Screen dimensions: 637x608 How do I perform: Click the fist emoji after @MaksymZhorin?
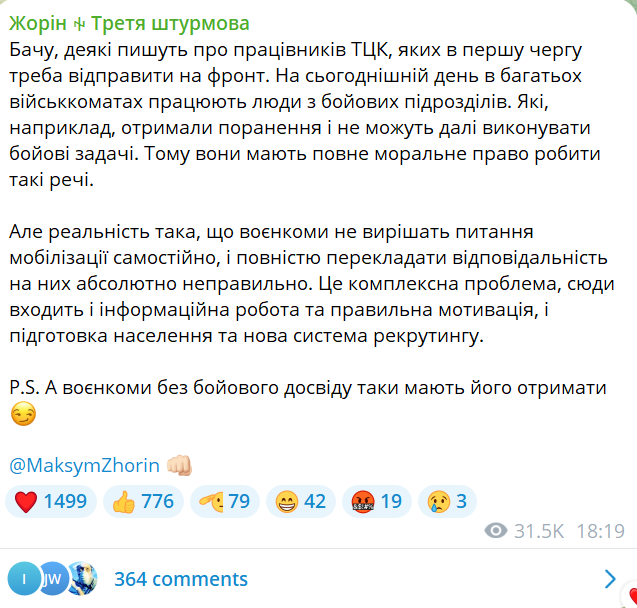[180, 465]
